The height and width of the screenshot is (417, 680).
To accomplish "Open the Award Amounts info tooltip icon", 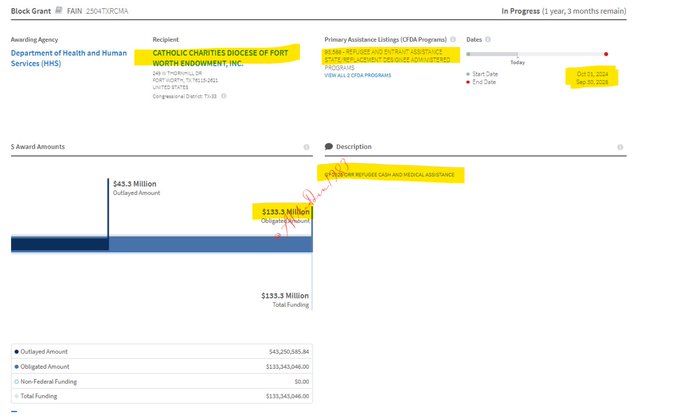I will [306, 147].
